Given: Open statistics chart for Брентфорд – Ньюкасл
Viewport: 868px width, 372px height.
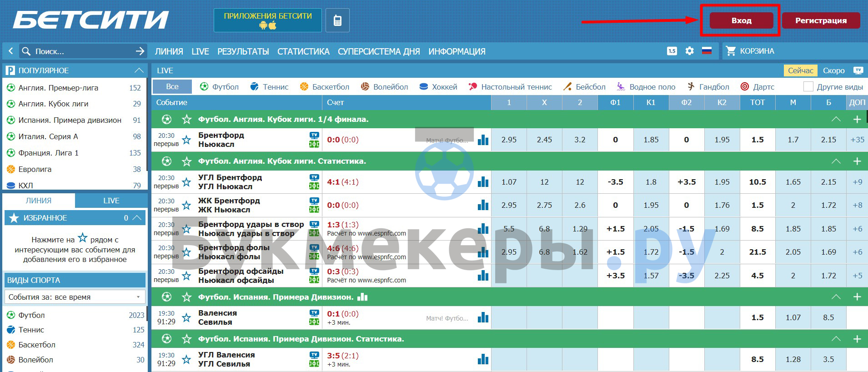Looking at the screenshot, I should 483,140.
